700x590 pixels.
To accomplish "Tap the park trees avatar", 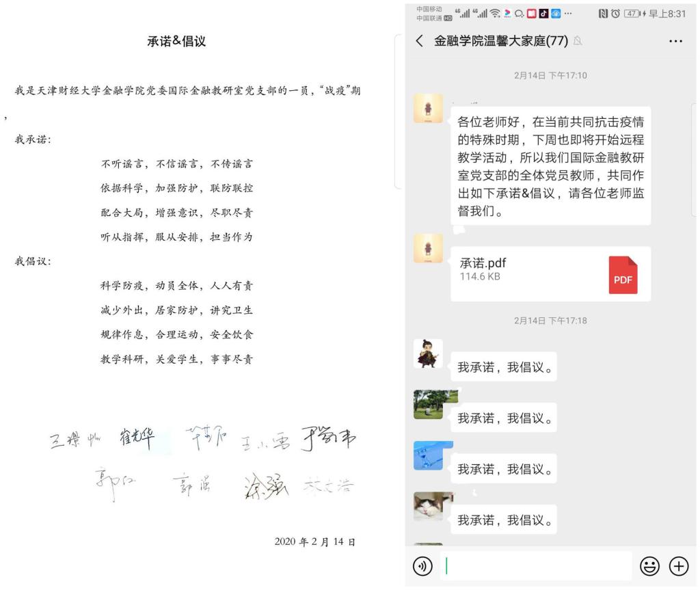I will pos(428,404).
